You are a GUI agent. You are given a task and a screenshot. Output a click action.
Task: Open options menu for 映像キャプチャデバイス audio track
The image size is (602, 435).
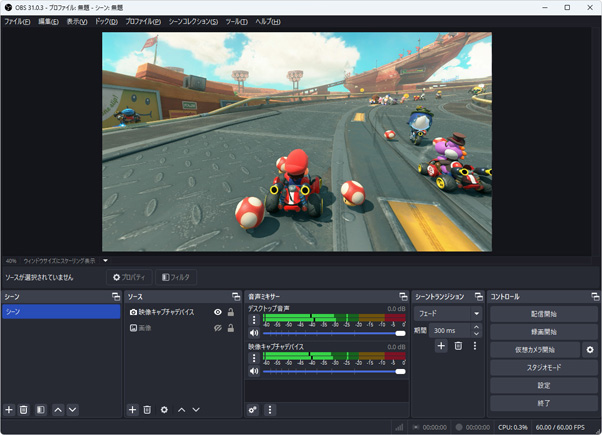point(254,358)
